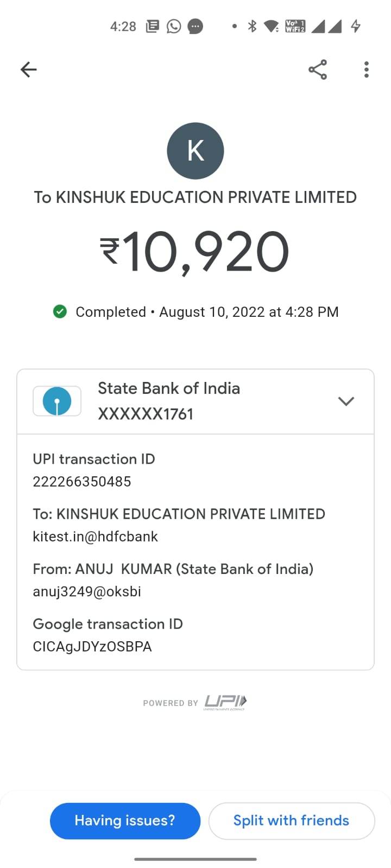Tap the Google transaction ID value
This screenshot has height=868, width=391.
92,647
